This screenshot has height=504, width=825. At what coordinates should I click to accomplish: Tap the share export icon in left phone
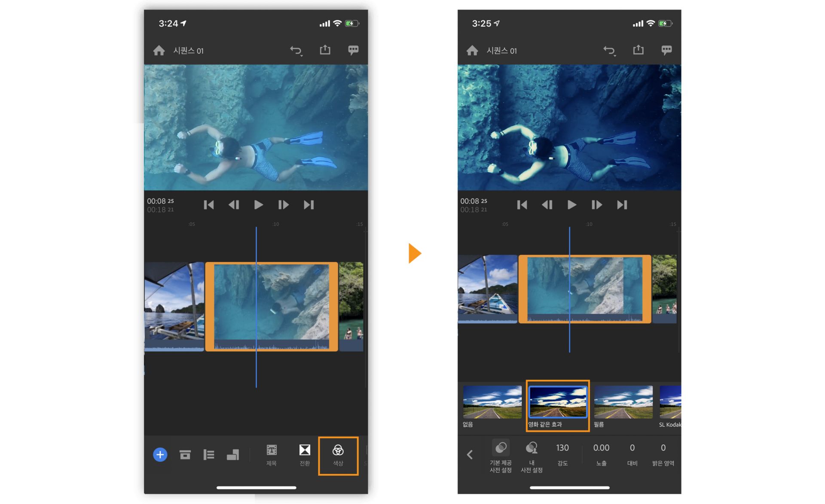[325, 50]
